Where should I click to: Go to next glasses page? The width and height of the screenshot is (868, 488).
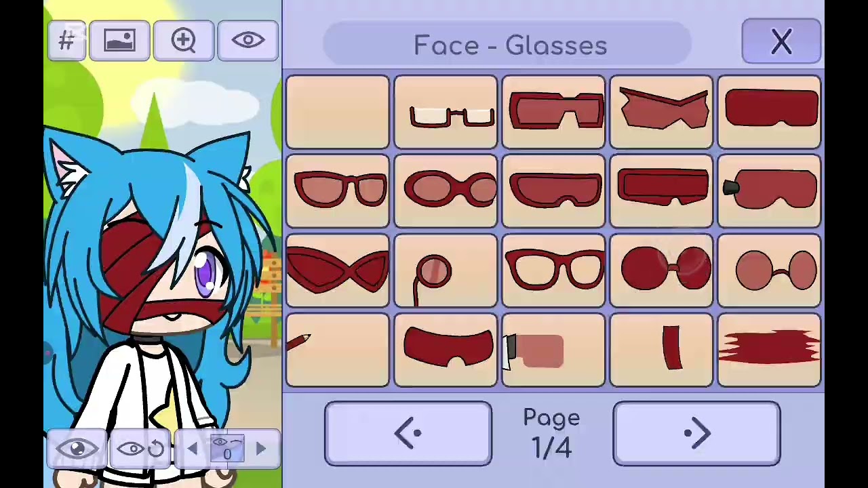(x=696, y=434)
